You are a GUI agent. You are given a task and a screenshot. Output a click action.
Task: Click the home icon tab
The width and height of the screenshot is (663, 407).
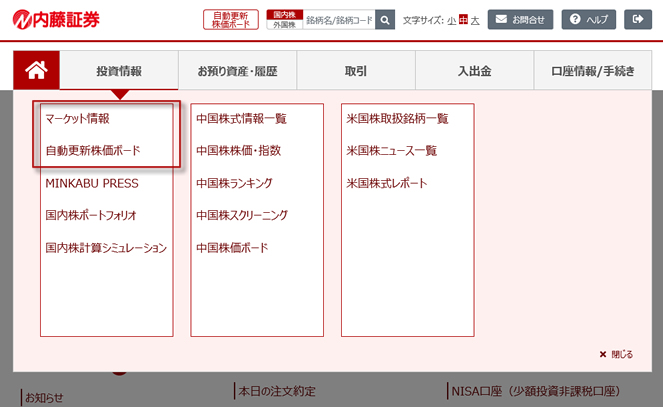[37, 70]
